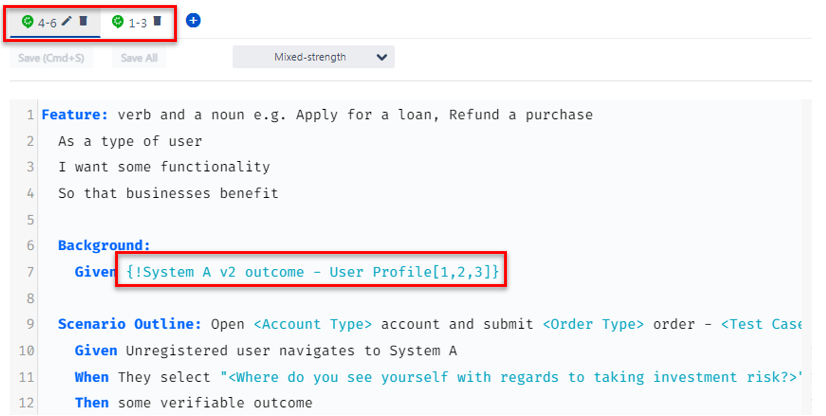Select the 4-6 tab label
Viewport: 826px width, 416px height.
tap(47, 23)
